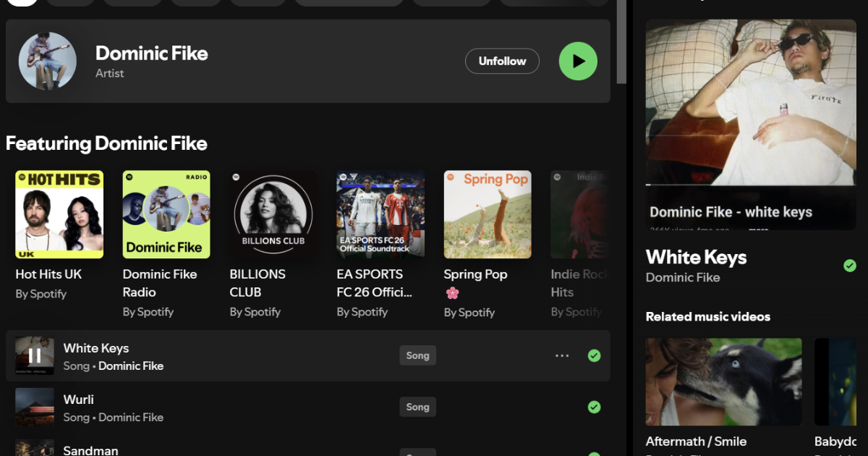Unfollow Dominic Fike
Image resolution: width=868 pixels, height=456 pixels.
[502, 62]
